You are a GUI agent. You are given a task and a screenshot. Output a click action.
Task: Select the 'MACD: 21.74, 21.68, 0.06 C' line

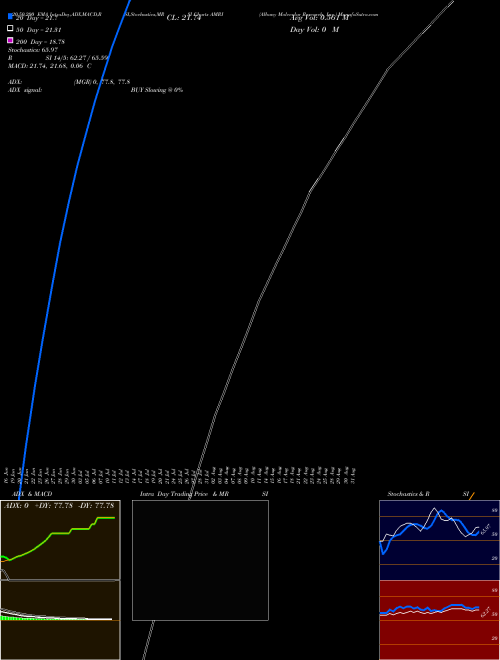coord(50,66)
